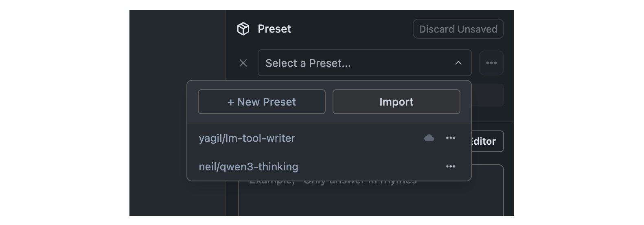Screen dimensions: 644x225
Task: Clear the preset selection with X icon
Action: tap(243, 63)
